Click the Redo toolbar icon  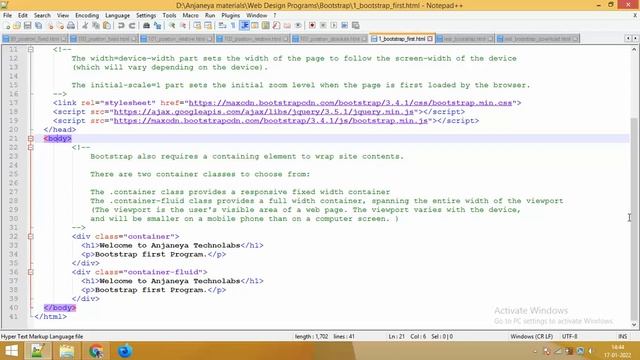(x=132, y=26)
